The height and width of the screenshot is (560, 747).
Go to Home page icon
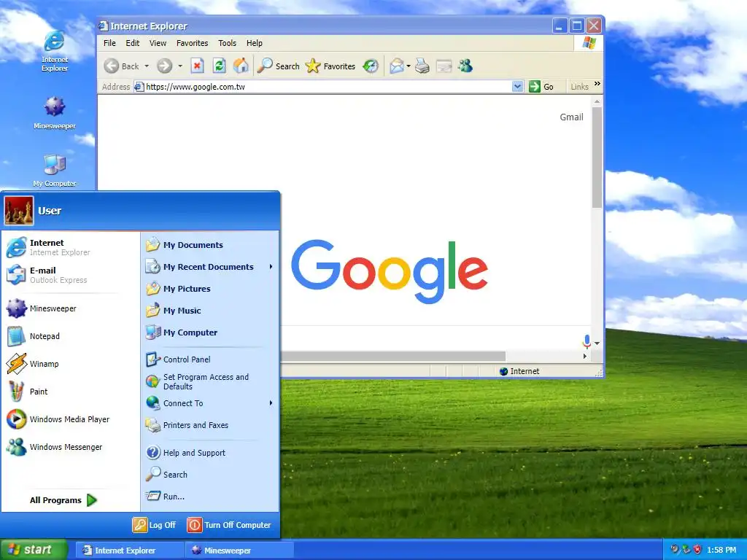point(241,66)
